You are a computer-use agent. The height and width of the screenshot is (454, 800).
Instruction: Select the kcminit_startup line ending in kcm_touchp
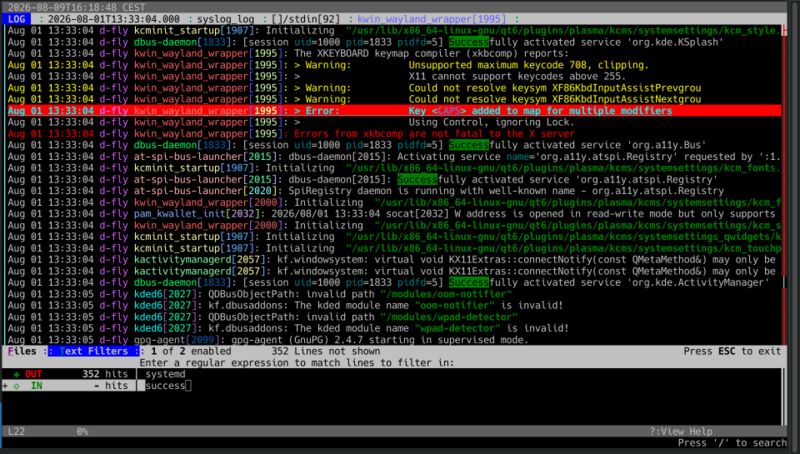(x=394, y=248)
